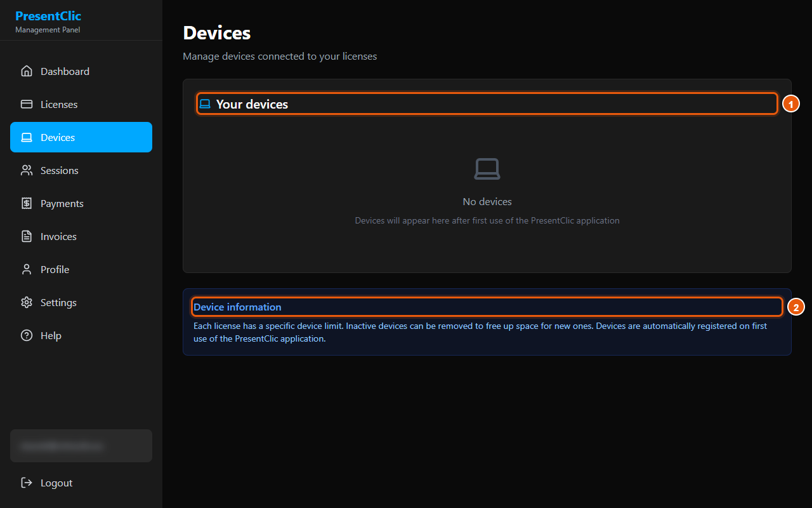Click the No devices message

(487, 202)
